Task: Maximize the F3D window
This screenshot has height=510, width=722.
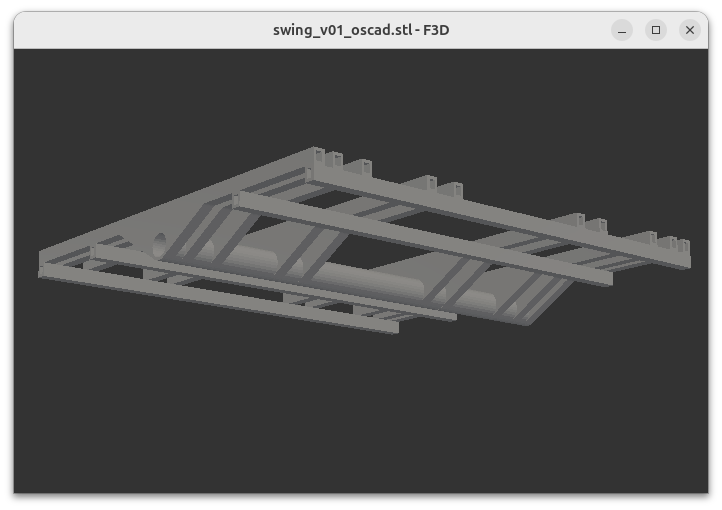Action: (x=656, y=30)
